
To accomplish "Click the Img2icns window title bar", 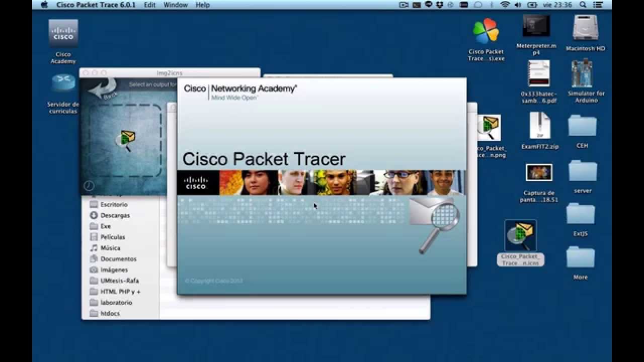I will [x=170, y=73].
